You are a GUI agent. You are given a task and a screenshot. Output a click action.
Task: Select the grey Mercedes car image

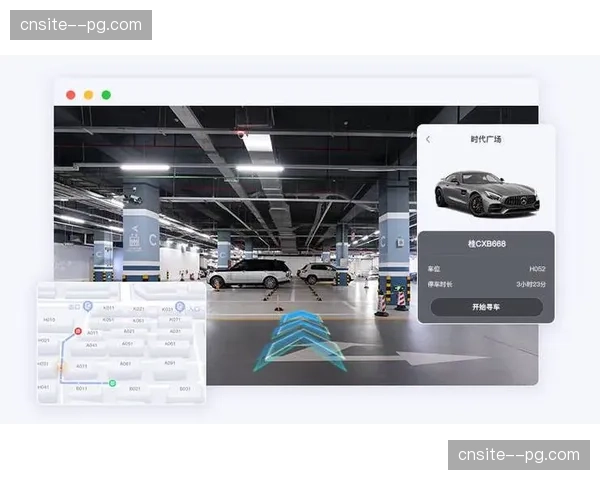(487, 191)
